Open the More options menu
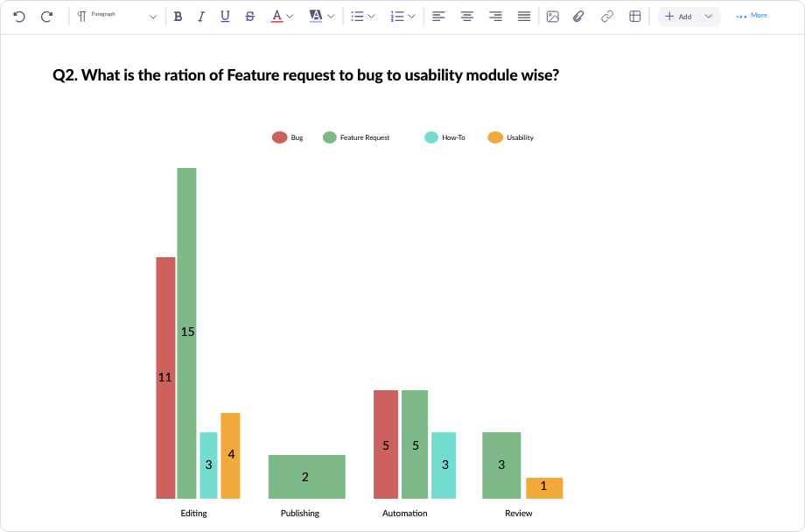Screen dimensions: 805x532 [x=751, y=16]
